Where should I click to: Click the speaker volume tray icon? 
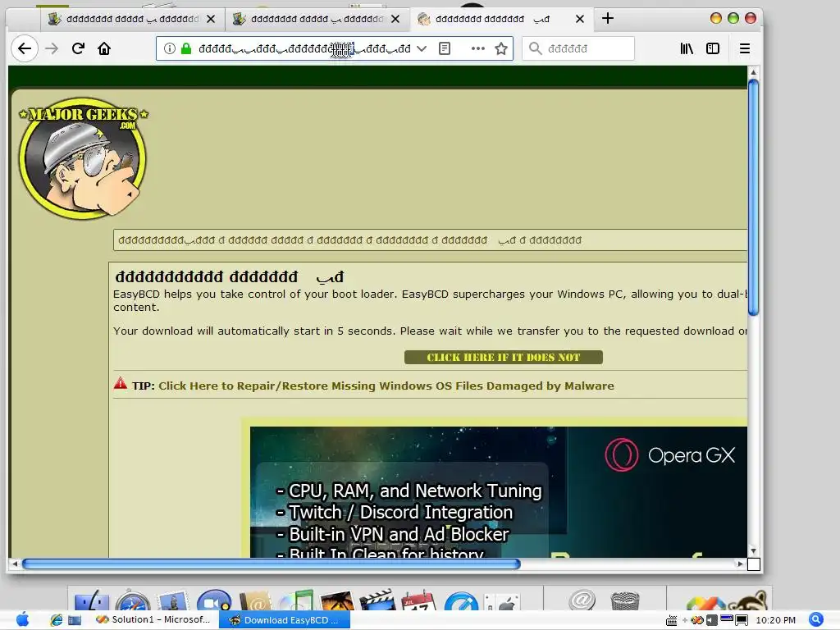coord(711,620)
